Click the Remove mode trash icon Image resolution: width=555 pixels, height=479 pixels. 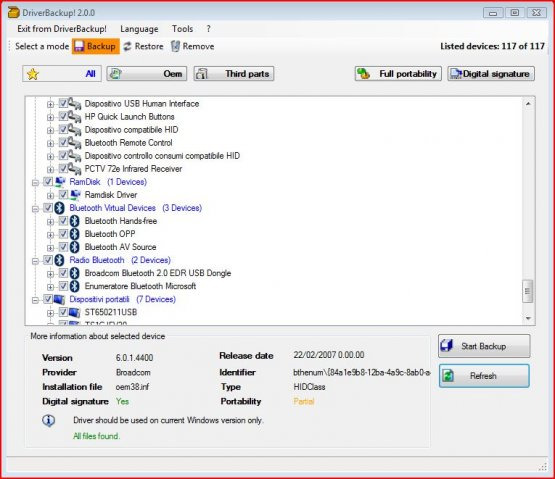click(x=175, y=46)
